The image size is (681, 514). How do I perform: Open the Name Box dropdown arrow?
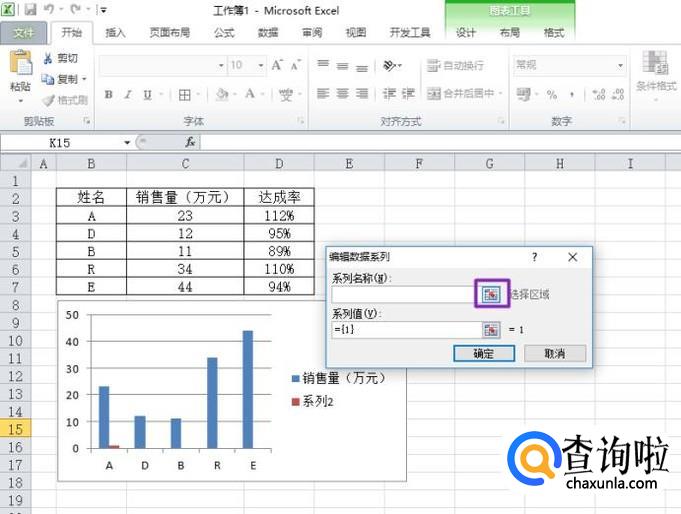[x=127, y=142]
